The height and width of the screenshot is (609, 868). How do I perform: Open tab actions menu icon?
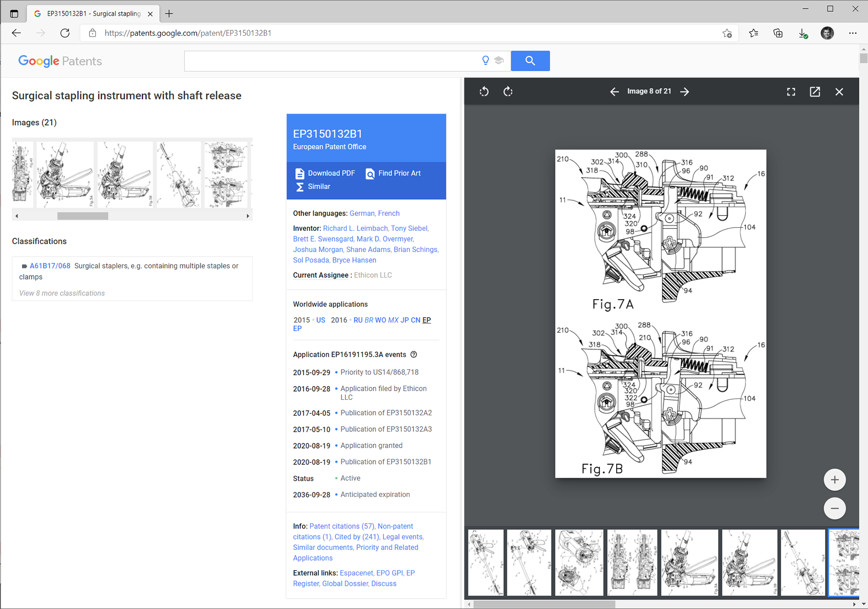point(14,14)
